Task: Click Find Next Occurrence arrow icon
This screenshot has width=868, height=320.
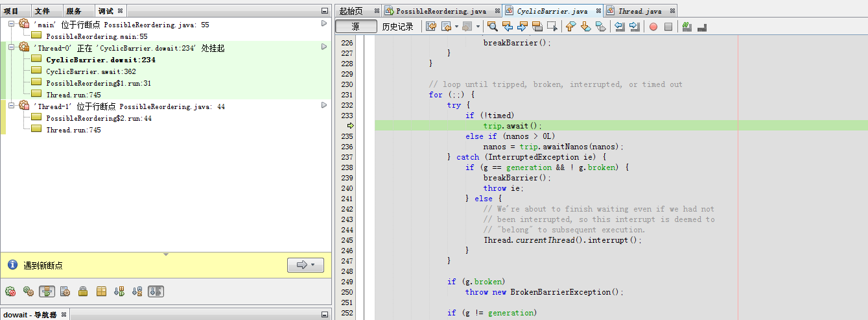Action: click(522, 27)
